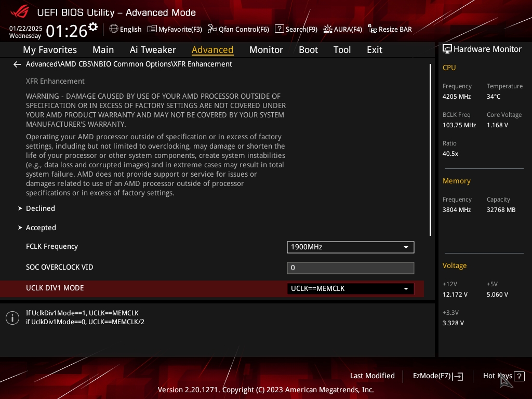The height and width of the screenshot is (399, 532).
Task: Click the vertical scrollbar of settings list
Action: point(430,150)
